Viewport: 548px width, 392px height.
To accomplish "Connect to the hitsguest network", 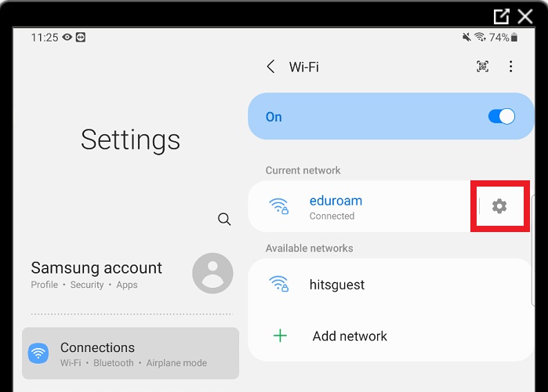I will [337, 285].
